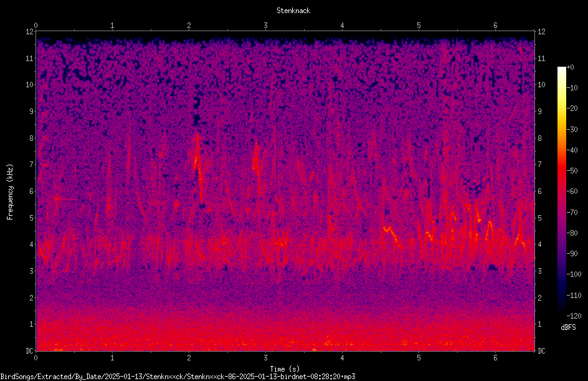Click the 4 kHz label on left axis
Screen dimensions: 588x381
(31, 244)
